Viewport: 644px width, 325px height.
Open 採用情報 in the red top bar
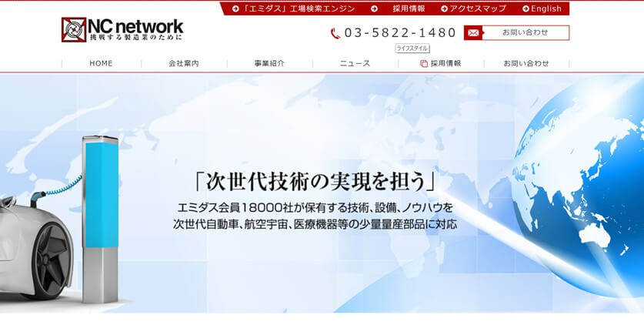coord(409,8)
